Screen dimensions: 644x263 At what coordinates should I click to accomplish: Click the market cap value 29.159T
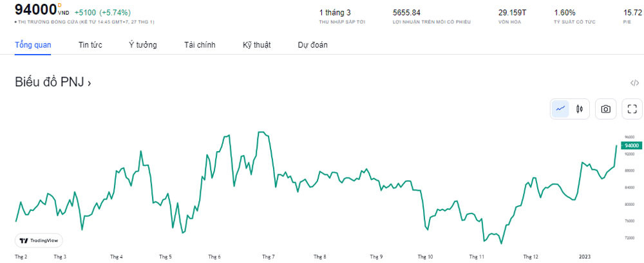point(512,12)
